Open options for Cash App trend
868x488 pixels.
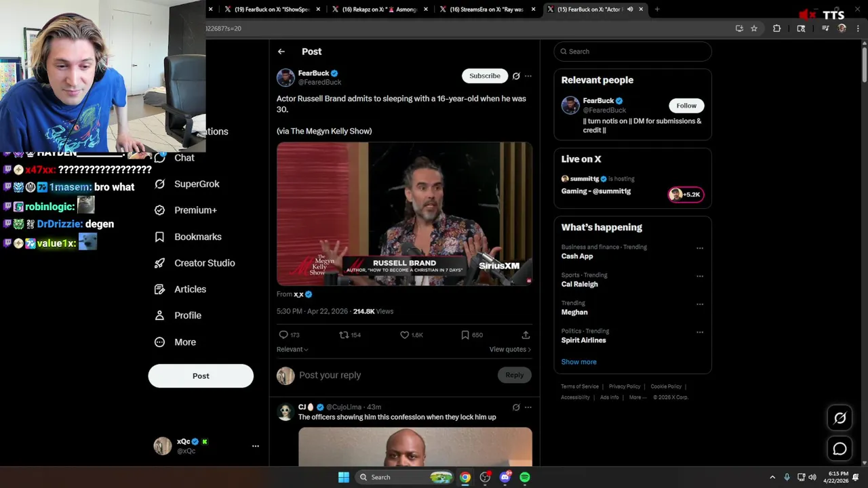click(x=700, y=248)
